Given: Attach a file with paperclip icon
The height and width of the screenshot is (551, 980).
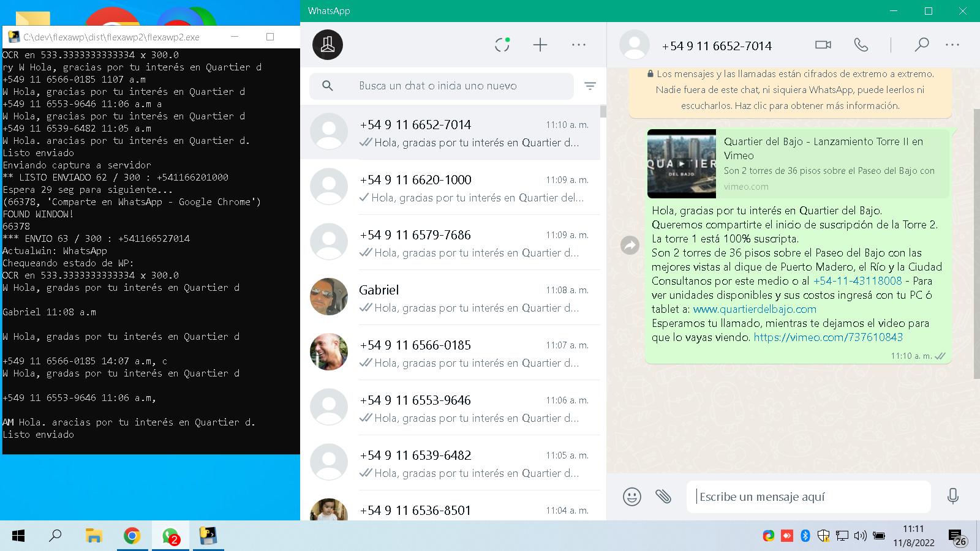Looking at the screenshot, I should click(x=663, y=497).
